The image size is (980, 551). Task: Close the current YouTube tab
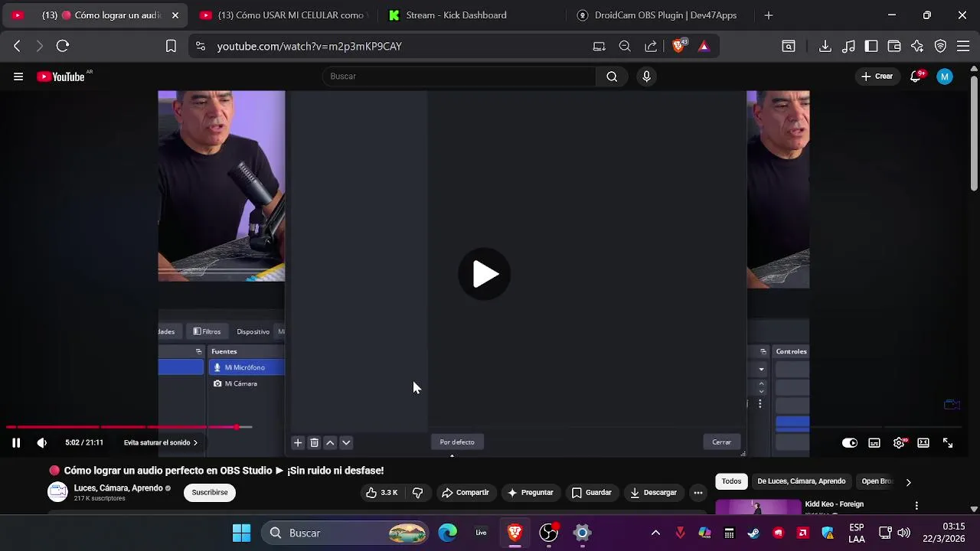(175, 15)
